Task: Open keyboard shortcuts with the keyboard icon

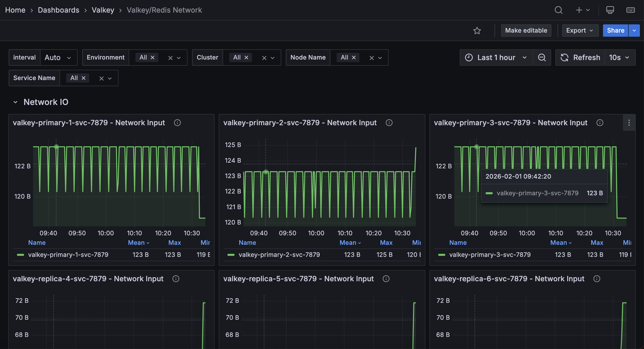Action: coord(631,10)
